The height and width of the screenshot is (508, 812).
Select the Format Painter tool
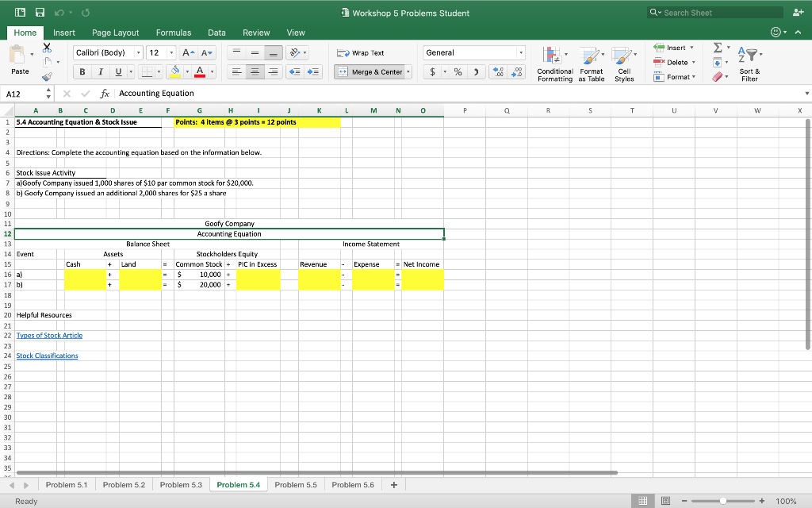point(46,75)
